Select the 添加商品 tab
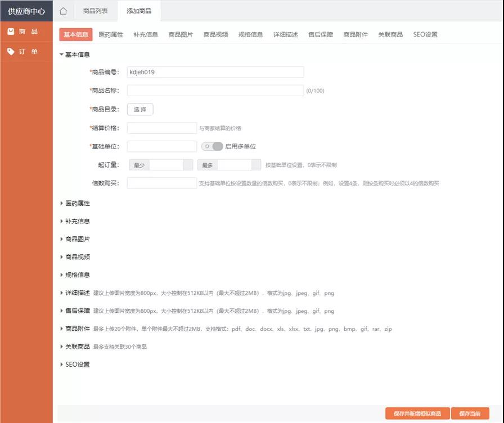This screenshot has width=504, height=423. click(x=139, y=11)
